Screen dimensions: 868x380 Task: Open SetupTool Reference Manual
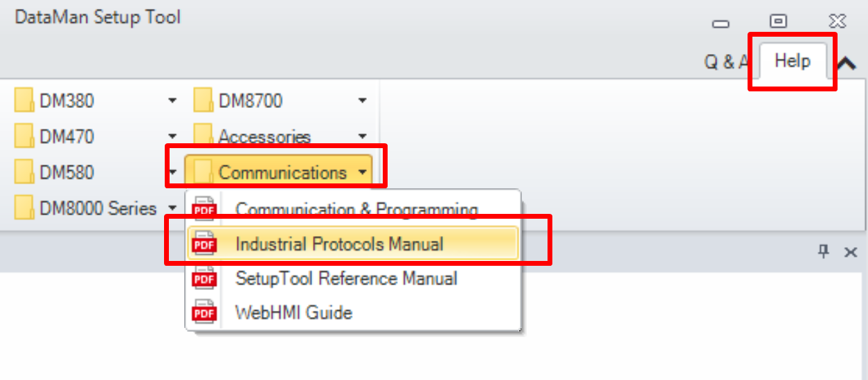coord(346,278)
